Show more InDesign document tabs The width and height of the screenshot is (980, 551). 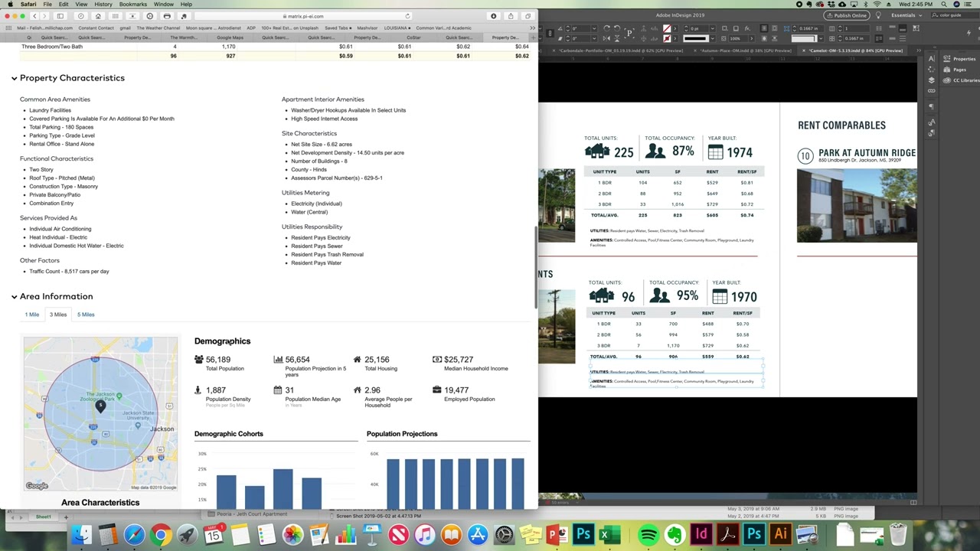point(919,51)
